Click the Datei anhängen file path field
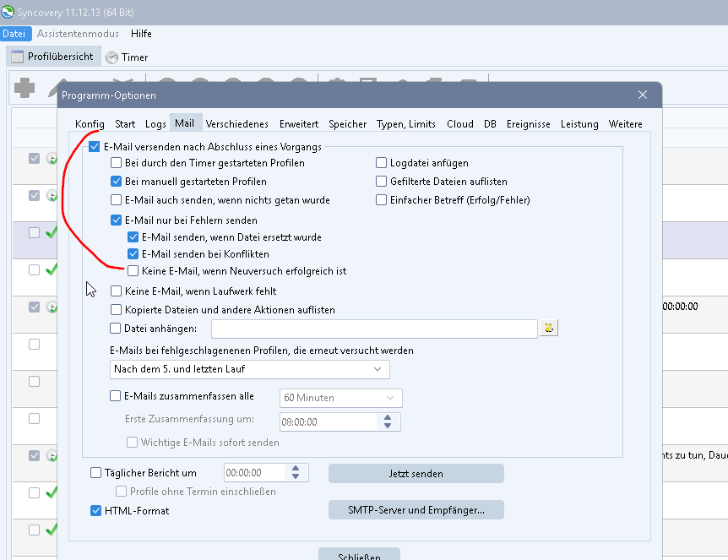Screen dimensions: 728x560 point(374,329)
